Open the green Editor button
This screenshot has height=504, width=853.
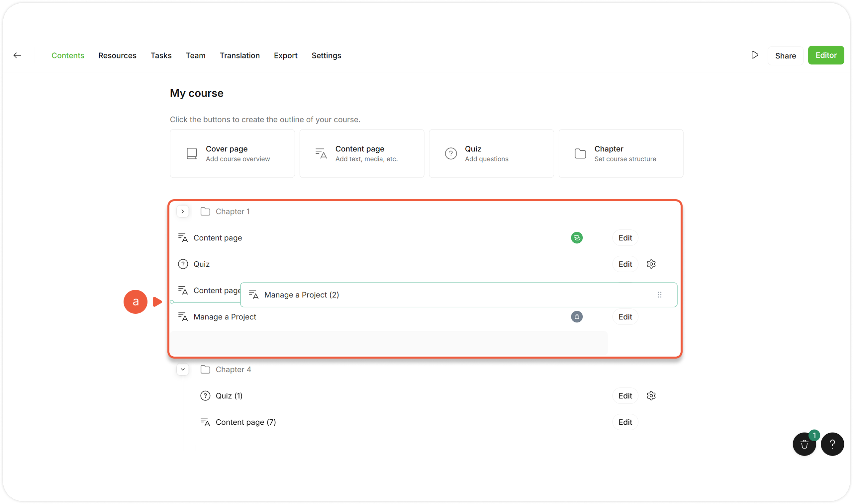click(825, 55)
